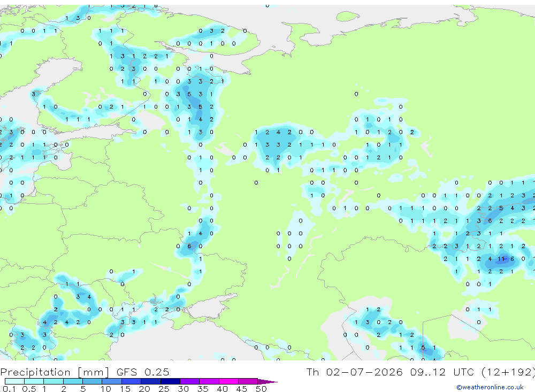The image size is (535, 392).
Task: Click the '0.1' legend scale label
Action: click(9, 389)
